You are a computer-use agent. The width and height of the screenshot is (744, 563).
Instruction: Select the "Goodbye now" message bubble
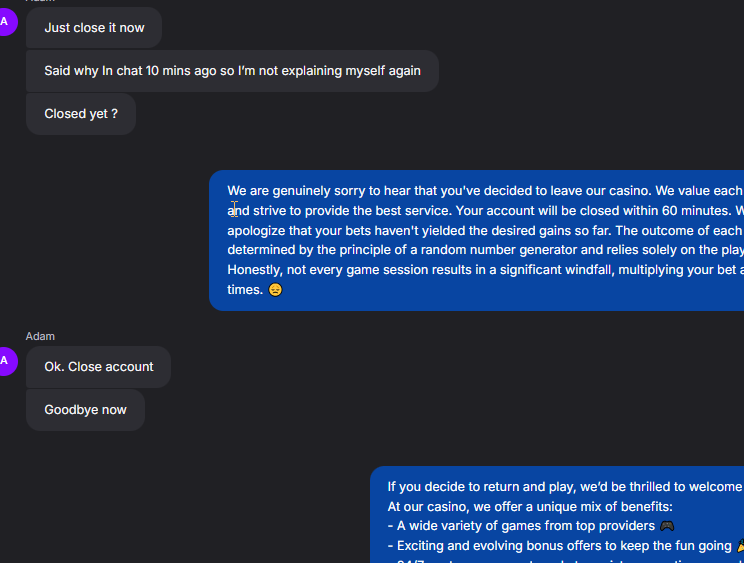pyautogui.click(x=86, y=410)
